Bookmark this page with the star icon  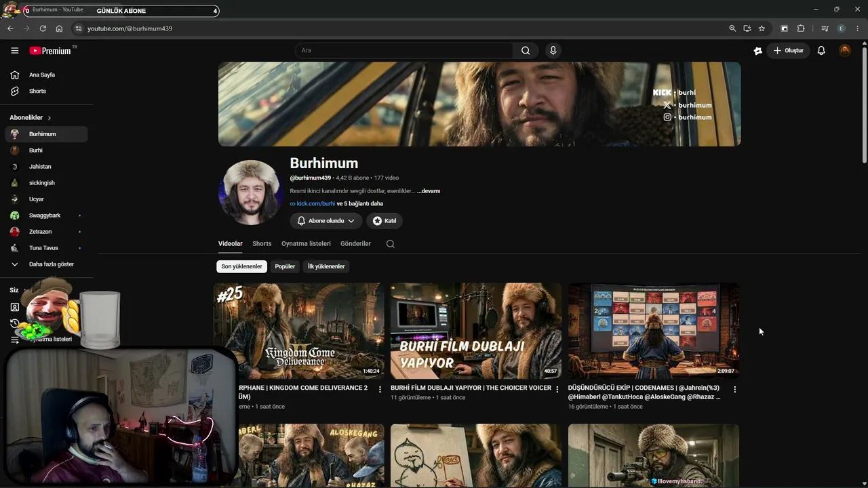(x=762, y=28)
